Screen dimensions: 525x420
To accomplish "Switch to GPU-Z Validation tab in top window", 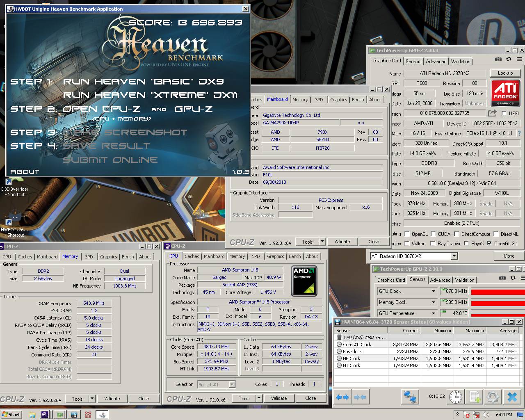I will click(461, 62).
